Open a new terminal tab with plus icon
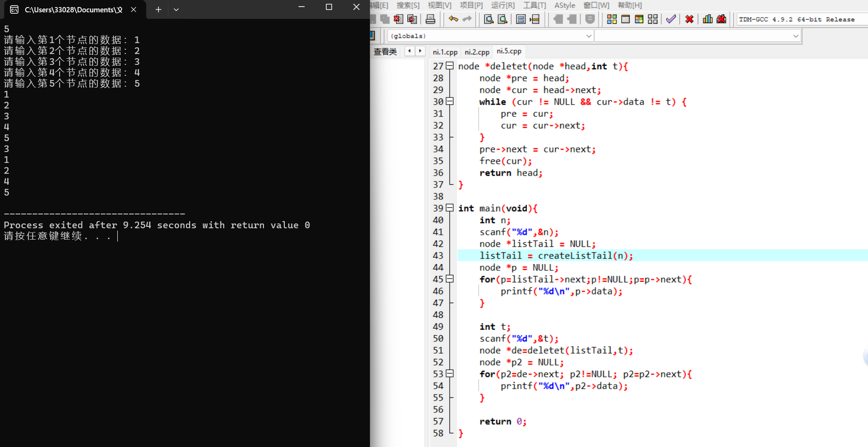 coord(158,9)
